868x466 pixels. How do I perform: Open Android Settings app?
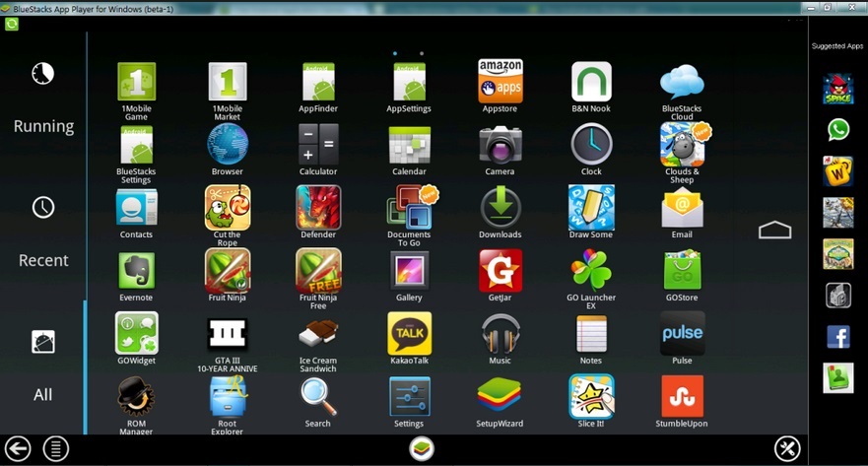(x=409, y=396)
